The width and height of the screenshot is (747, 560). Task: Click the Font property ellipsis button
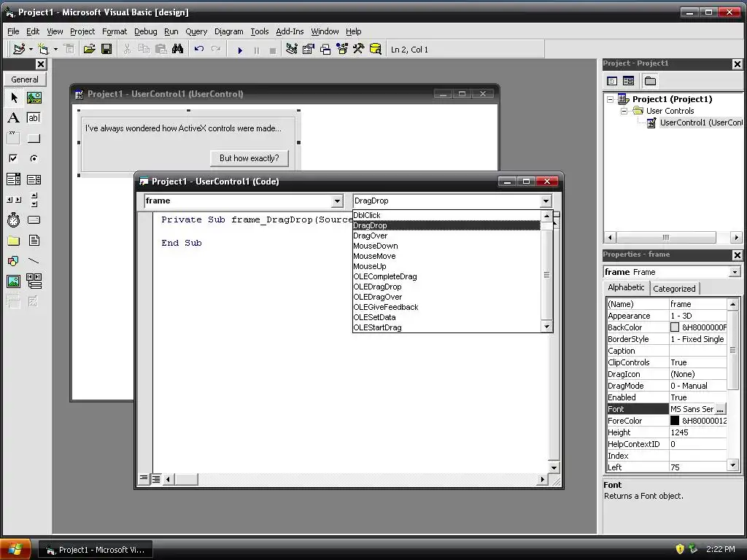click(720, 409)
